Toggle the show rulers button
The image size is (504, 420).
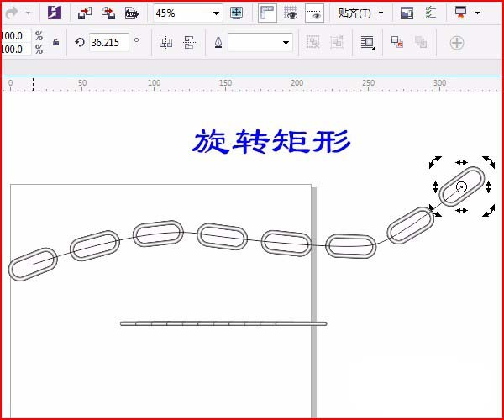[267, 13]
